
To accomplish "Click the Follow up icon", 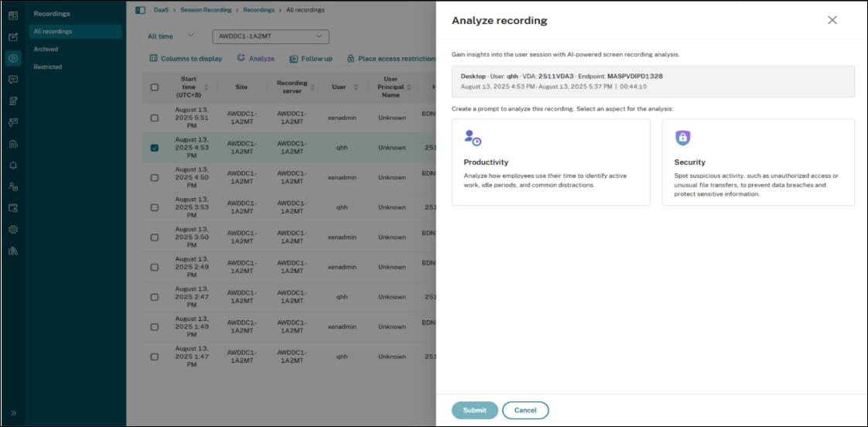I will pyautogui.click(x=294, y=59).
